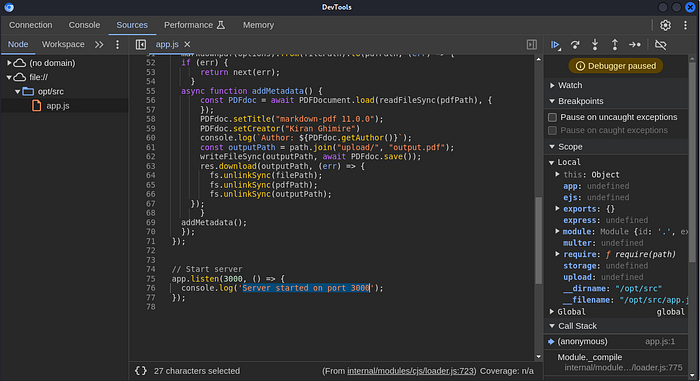Switch to the Connection tab
This screenshot has width=700, height=381.
click(31, 25)
